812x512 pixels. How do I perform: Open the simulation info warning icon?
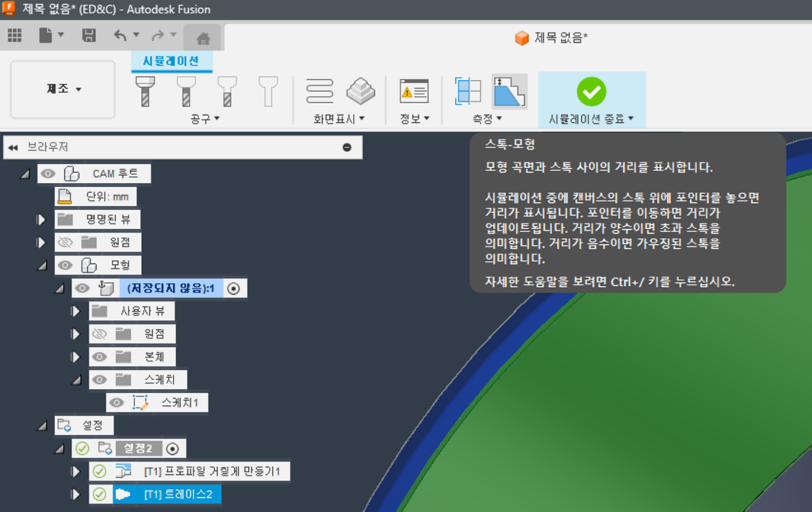414,92
